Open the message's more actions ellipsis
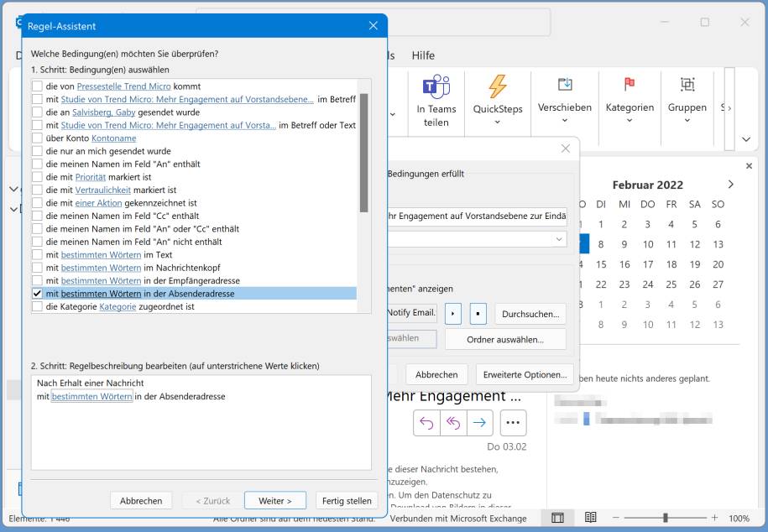 point(514,423)
